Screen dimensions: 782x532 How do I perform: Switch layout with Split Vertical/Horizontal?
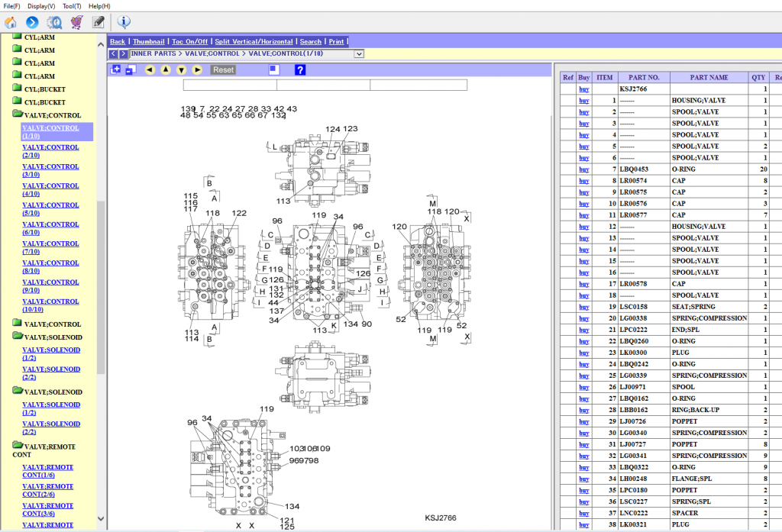pos(255,41)
